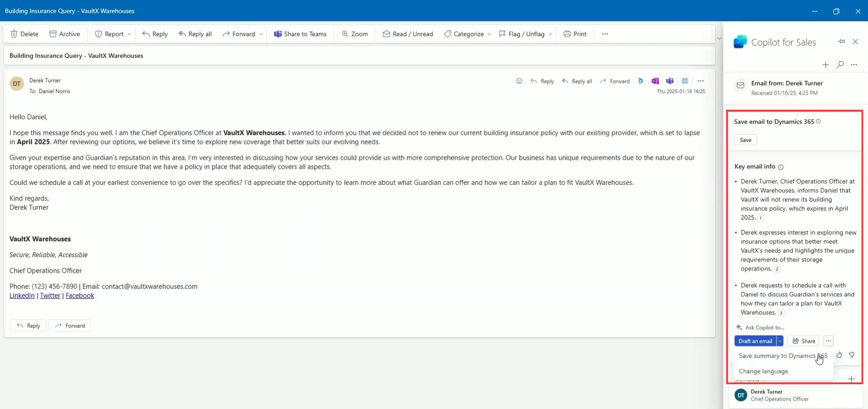
Task: Open message header more actions ellipsis
Action: pos(701,81)
